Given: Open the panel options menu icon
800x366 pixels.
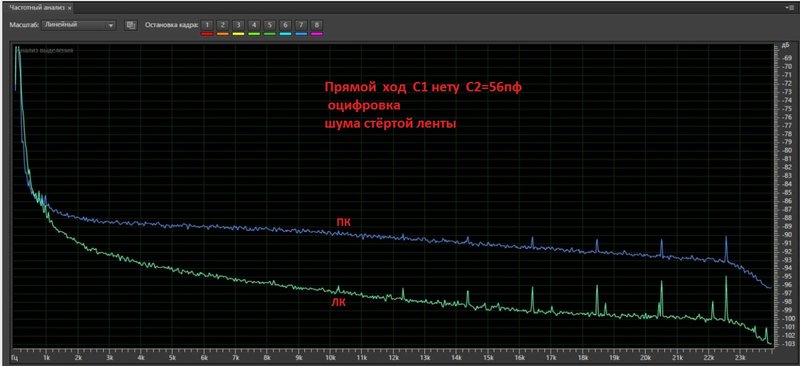Looking at the screenshot, I should click(x=790, y=8).
